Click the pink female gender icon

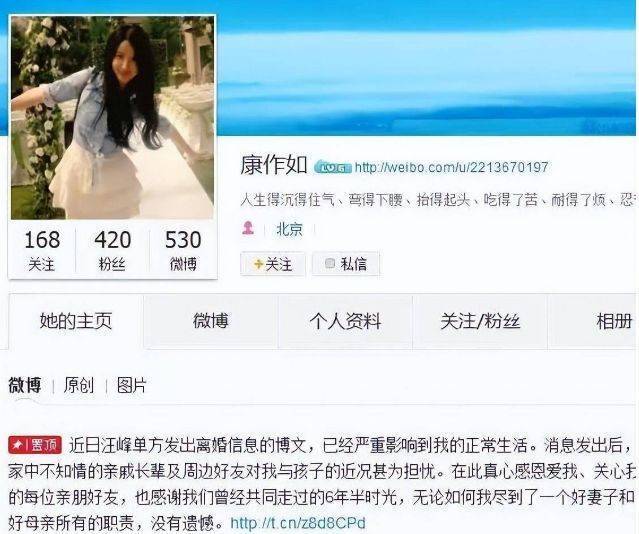click(248, 228)
